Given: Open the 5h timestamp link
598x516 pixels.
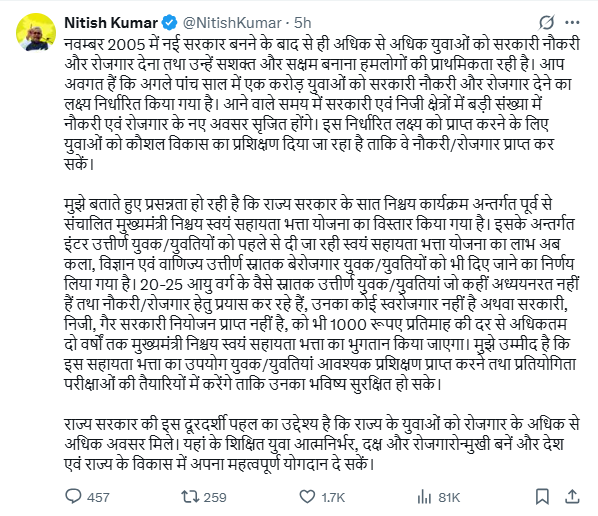Looking at the screenshot, I should 302,23.
